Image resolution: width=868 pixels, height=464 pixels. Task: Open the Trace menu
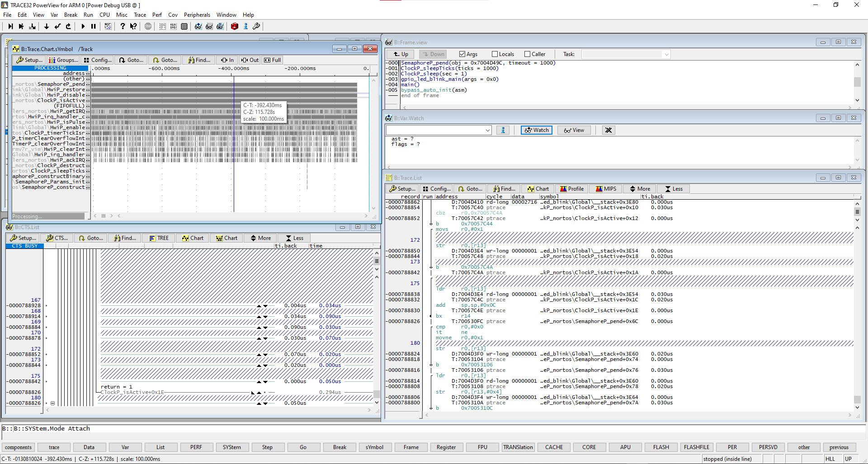coord(140,15)
